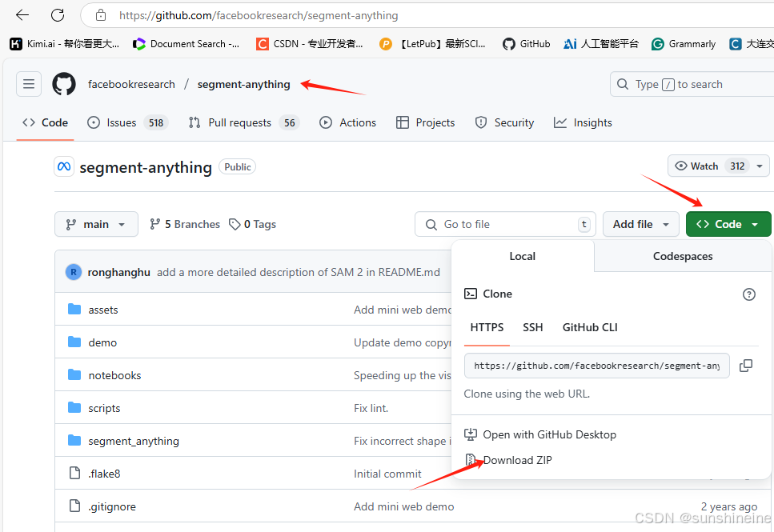This screenshot has height=532, width=774.
Task: Open the Pull requests tab
Action: tap(244, 122)
